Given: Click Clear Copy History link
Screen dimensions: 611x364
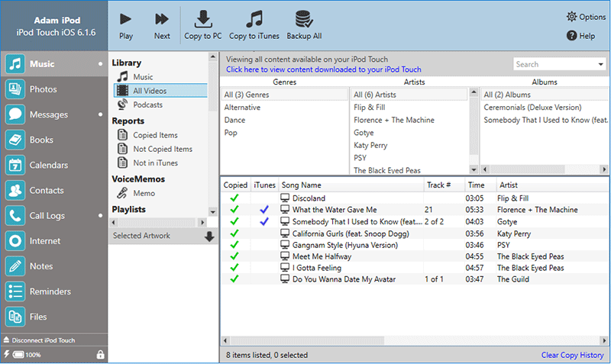Looking at the screenshot, I should 572,355.
